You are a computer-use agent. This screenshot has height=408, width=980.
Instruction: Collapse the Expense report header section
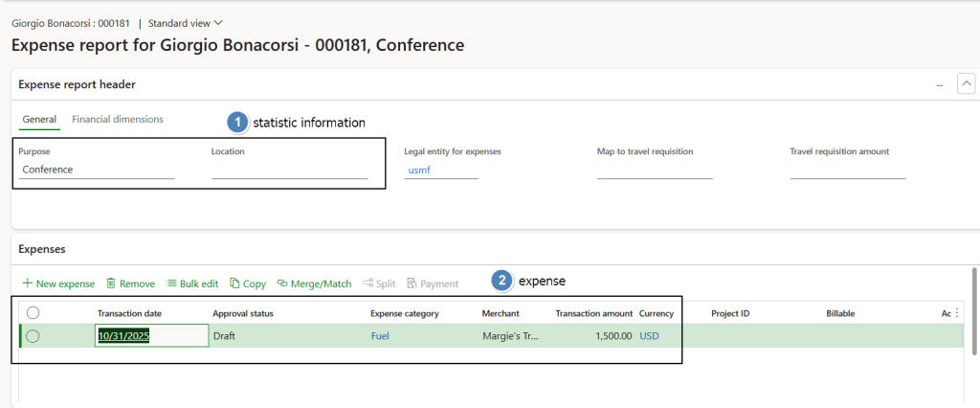tap(966, 84)
